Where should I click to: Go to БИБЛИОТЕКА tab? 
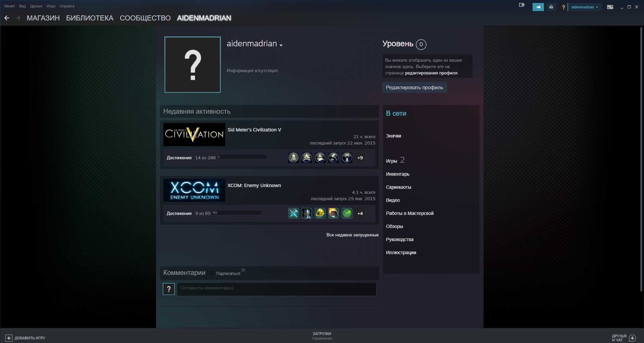[90, 18]
